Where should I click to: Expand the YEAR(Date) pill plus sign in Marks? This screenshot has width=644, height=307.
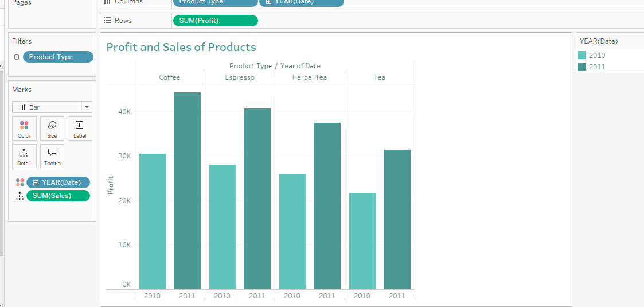(x=36, y=183)
